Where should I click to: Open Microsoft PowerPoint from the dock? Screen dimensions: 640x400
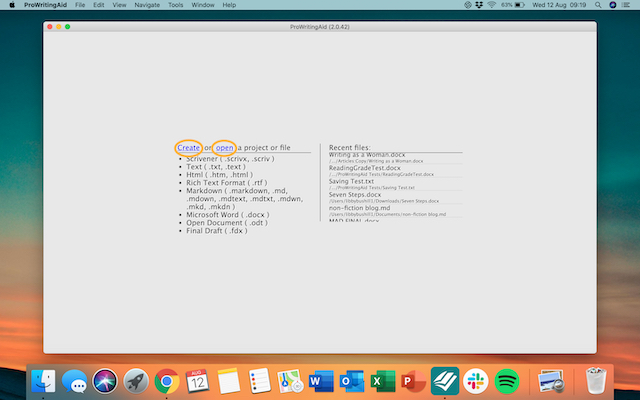(413, 381)
